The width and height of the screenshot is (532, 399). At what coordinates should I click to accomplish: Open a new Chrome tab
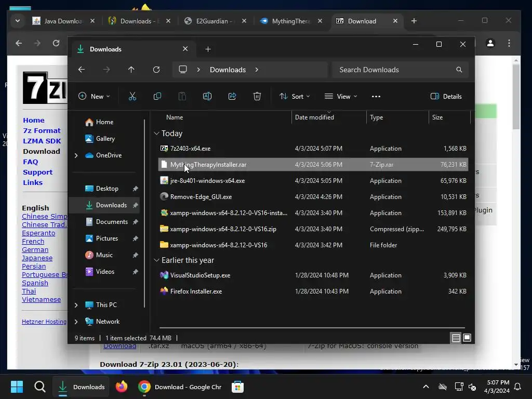[x=414, y=21]
